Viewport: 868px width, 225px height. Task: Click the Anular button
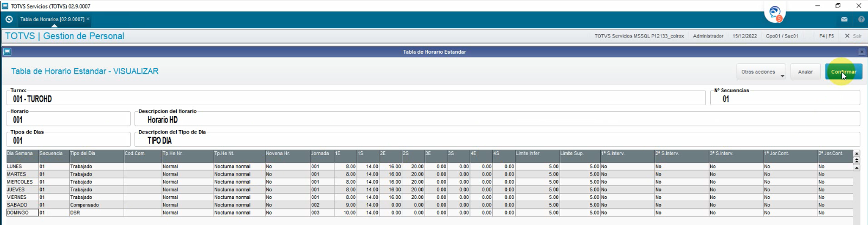tap(805, 72)
